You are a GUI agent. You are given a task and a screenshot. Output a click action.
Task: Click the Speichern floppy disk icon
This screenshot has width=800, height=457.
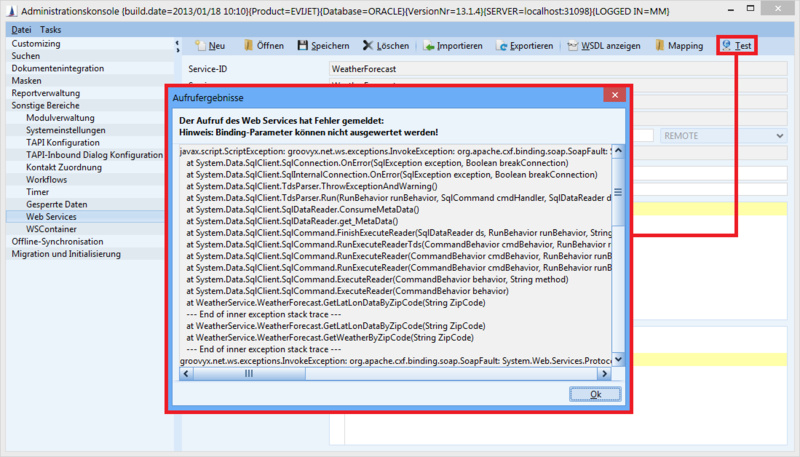(303, 45)
